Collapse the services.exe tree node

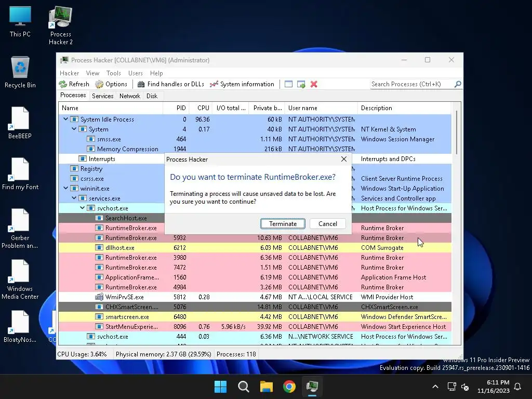tap(74, 198)
